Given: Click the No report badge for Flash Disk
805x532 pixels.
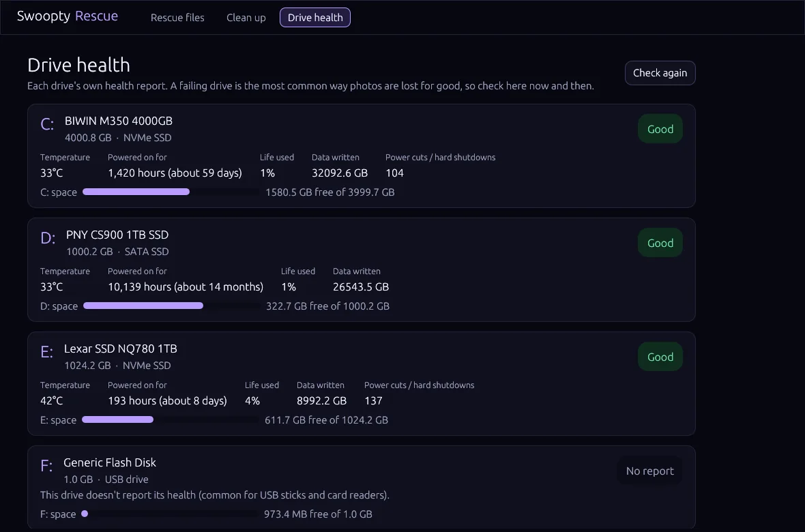Looking at the screenshot, I should pyautogui.click(x=650, y=471).
